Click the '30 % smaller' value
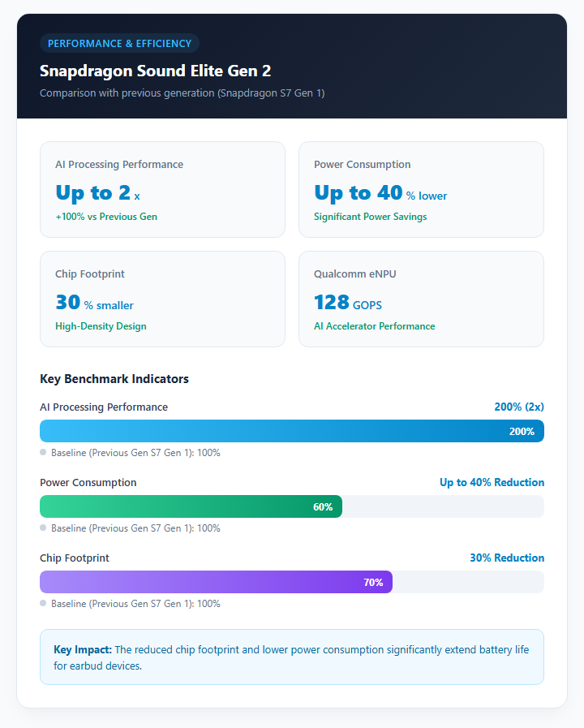 click(x=95, y=303)
